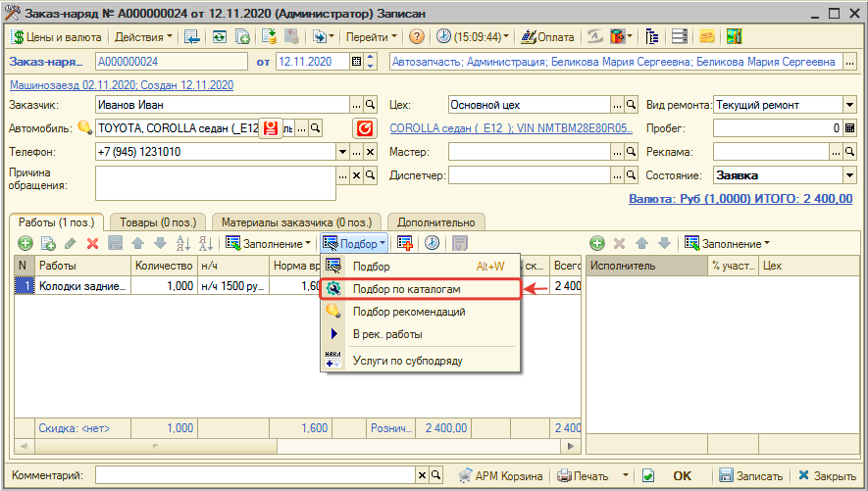868x491 pixels.
Task: Click the 'Исполнитель' column header
Action: pos(647,266)
